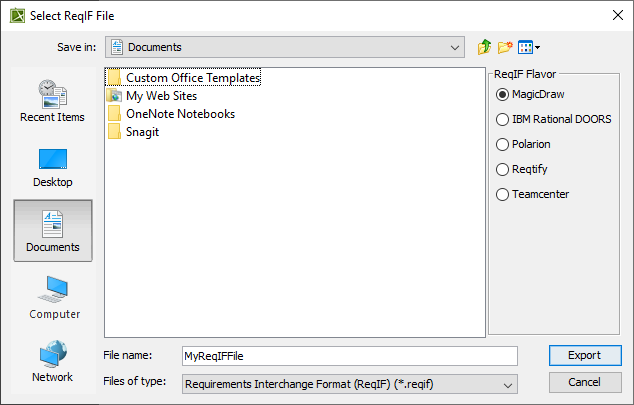
Task: Click the Cancel button
Action: pos(584,383)
